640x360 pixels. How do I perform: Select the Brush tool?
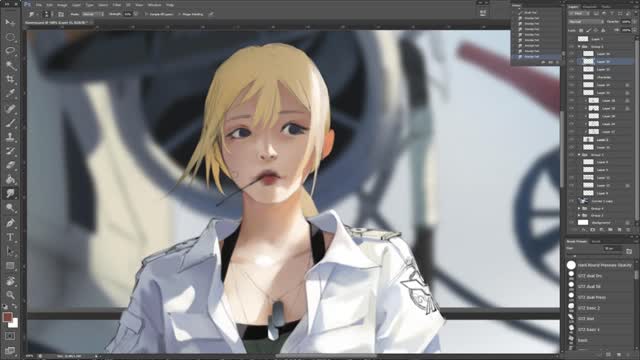pyautogui.click(x=10, y=122)
